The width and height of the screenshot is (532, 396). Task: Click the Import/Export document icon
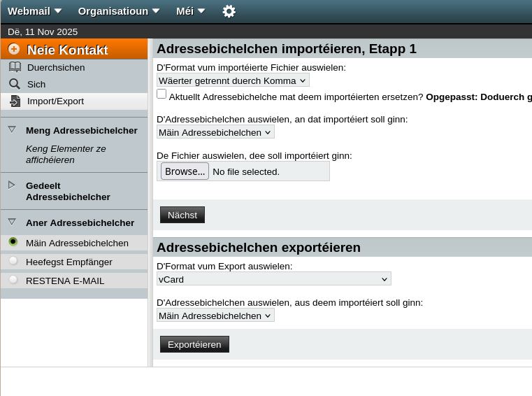pyautogui.click(x=15, y=101)
